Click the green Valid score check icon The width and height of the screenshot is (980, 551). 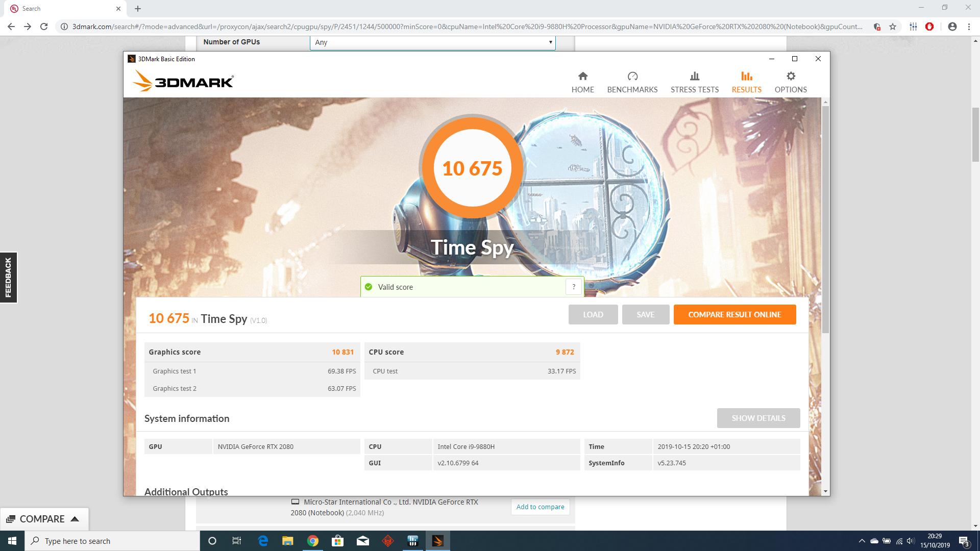coord(369,287)
